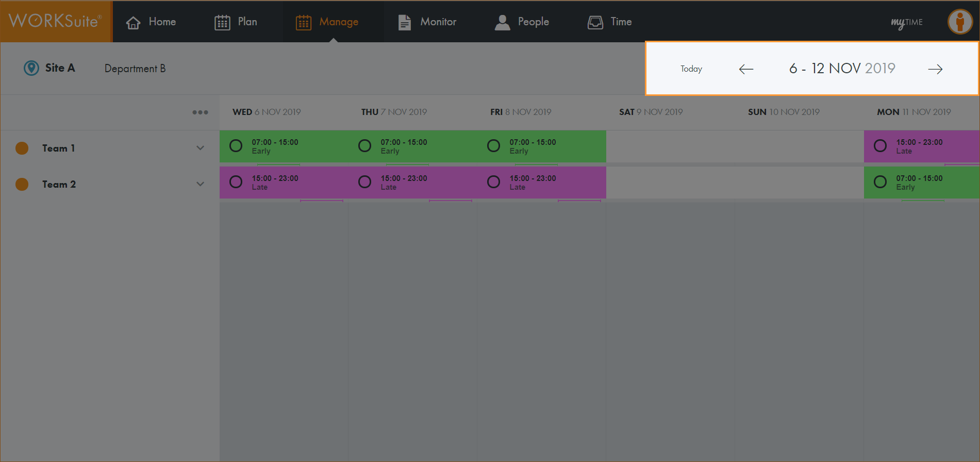Select Team 2 Thursday Late shift circle
Screen dimensions: 980x462
click(x=364, y=182)
